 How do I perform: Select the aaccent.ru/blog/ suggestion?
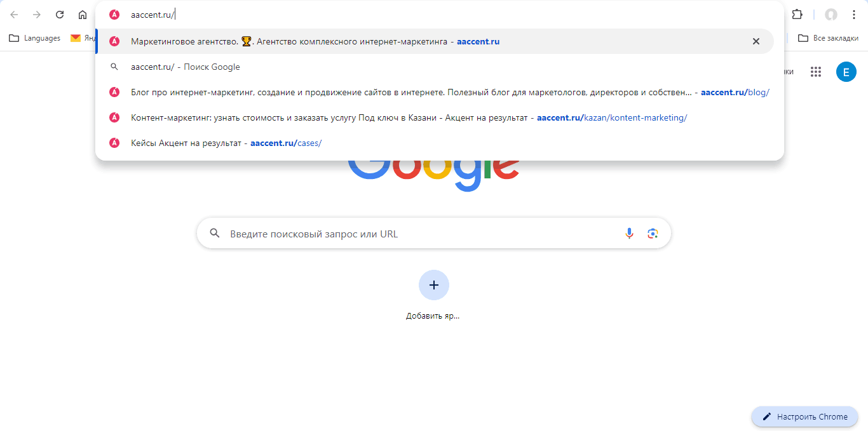click(x=435, y=92)
